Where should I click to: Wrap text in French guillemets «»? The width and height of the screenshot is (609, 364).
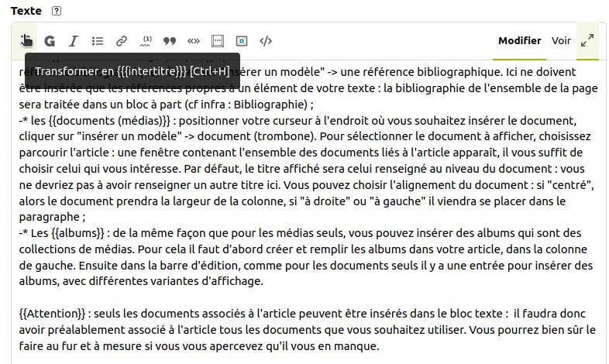tap(194, 41)
